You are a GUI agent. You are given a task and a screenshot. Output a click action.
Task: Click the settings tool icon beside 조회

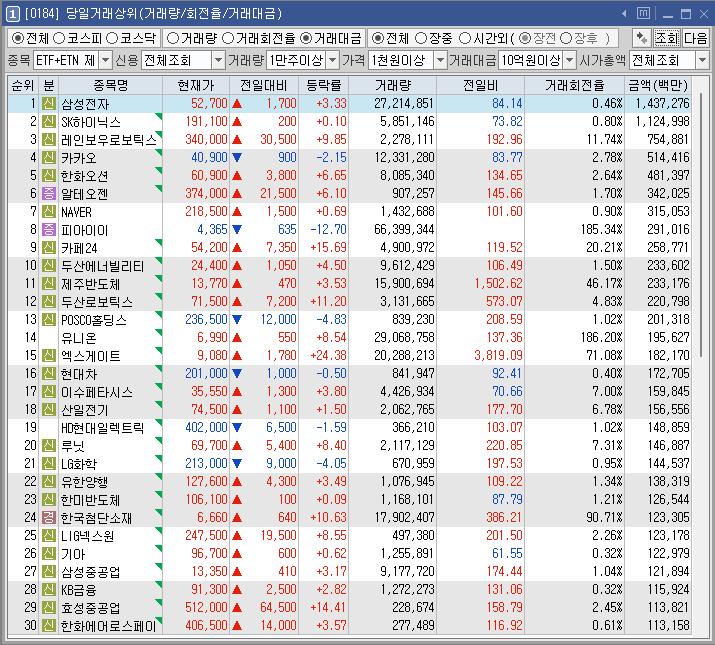click(642, 38)
